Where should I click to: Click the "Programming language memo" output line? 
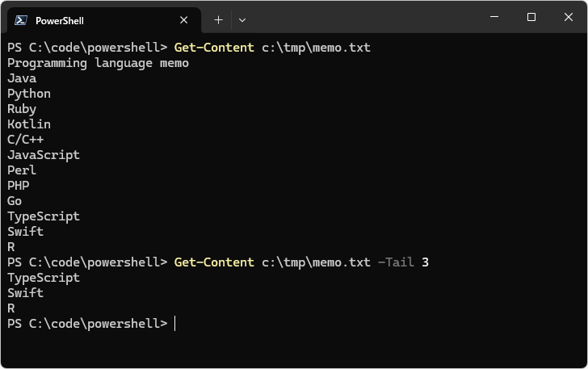click(x=98, y=63)
